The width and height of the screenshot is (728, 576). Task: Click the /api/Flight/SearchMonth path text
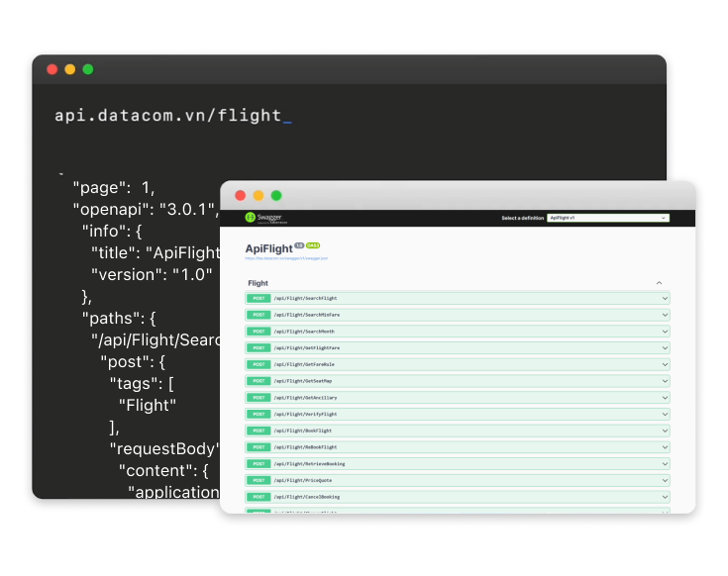[x=304, y=332]
